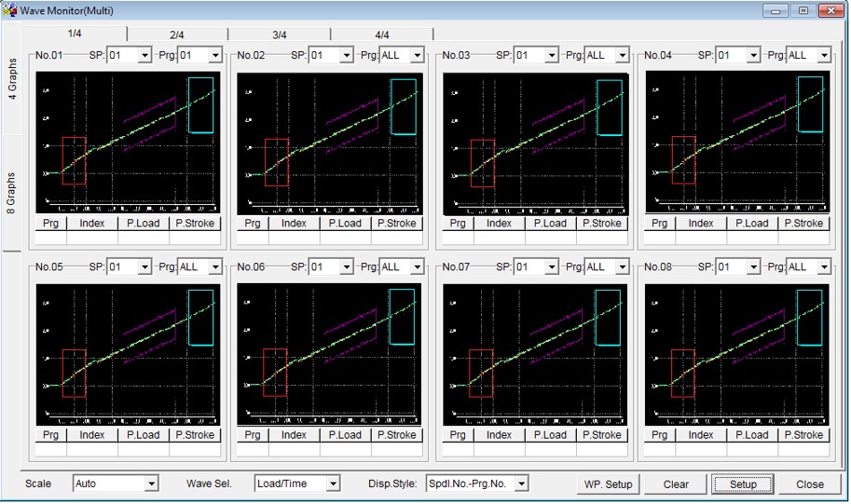Switch to the 2/4 page tab
This screenshot has height=504, width=851.
tap(177, 34)
